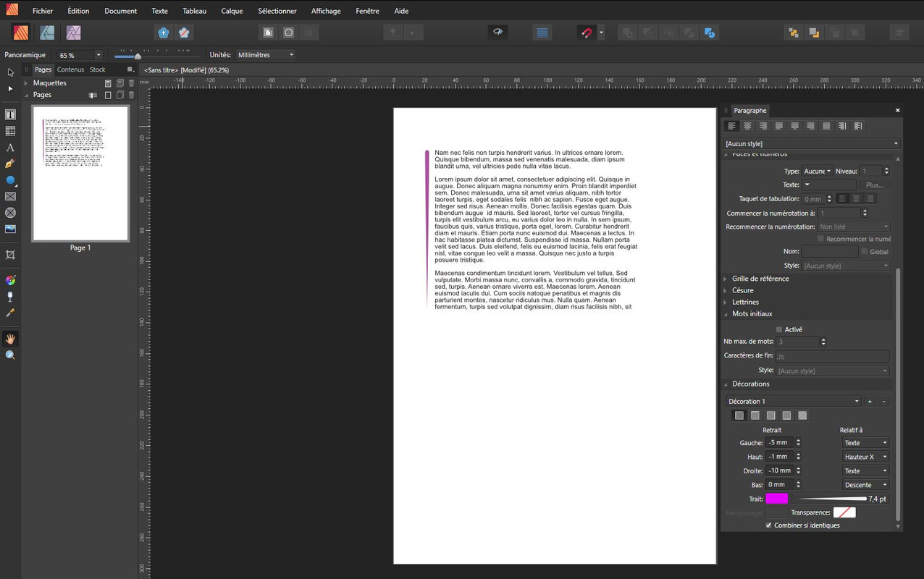The height and width of the screenshot is (579, 924).
Task: Open the Décoration 1 dropdown
Action: click(794, 401)
